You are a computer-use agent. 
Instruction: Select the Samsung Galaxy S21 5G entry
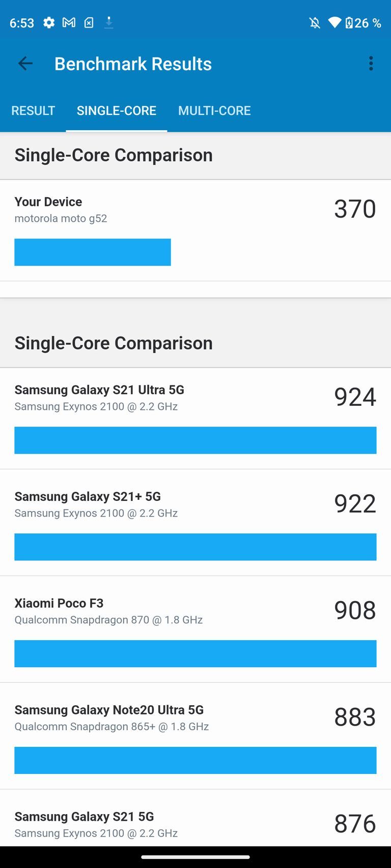(x=84, y=817)
